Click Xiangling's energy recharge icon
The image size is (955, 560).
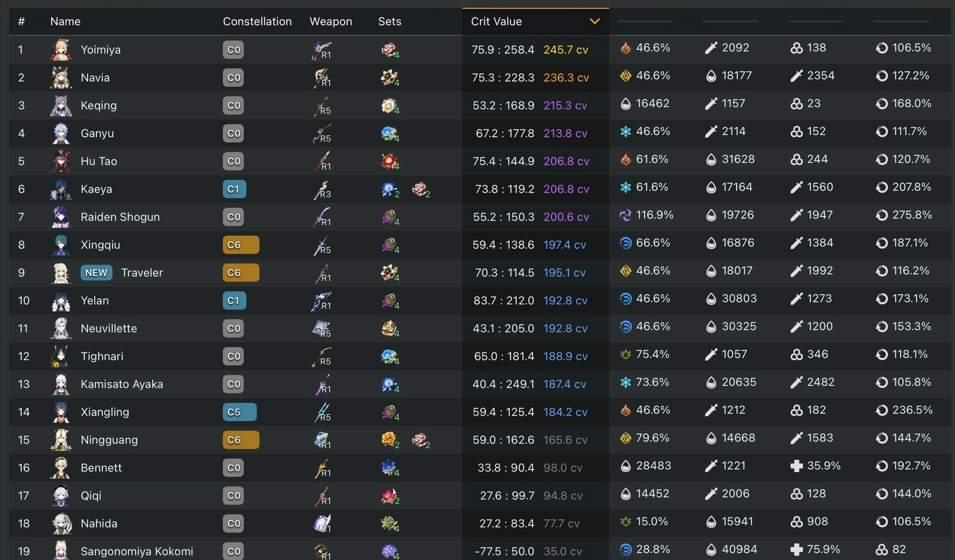click(882, 410)
